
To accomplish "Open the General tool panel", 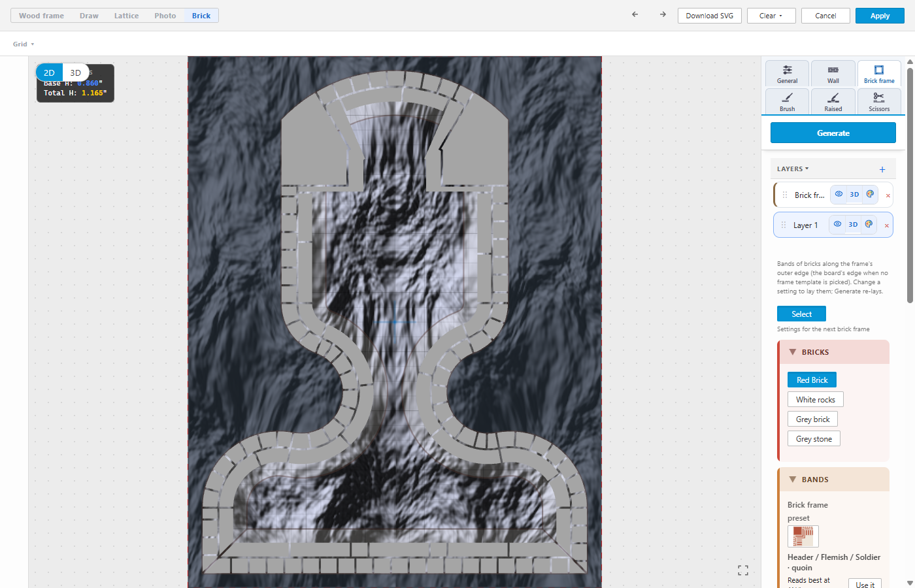I will [x=788, y=73].
